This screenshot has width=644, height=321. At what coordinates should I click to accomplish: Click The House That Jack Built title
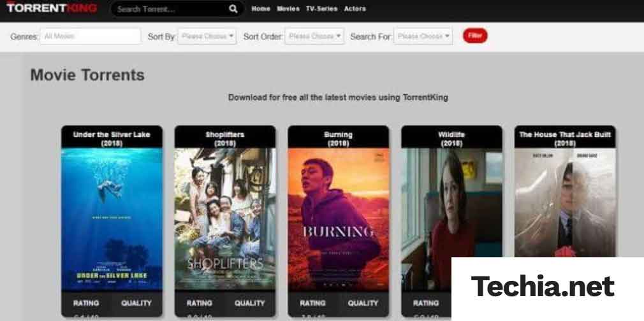point(565,139)
